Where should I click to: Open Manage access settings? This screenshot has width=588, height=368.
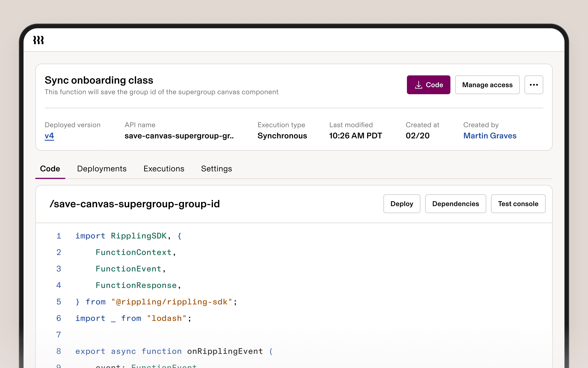(487, 85)
